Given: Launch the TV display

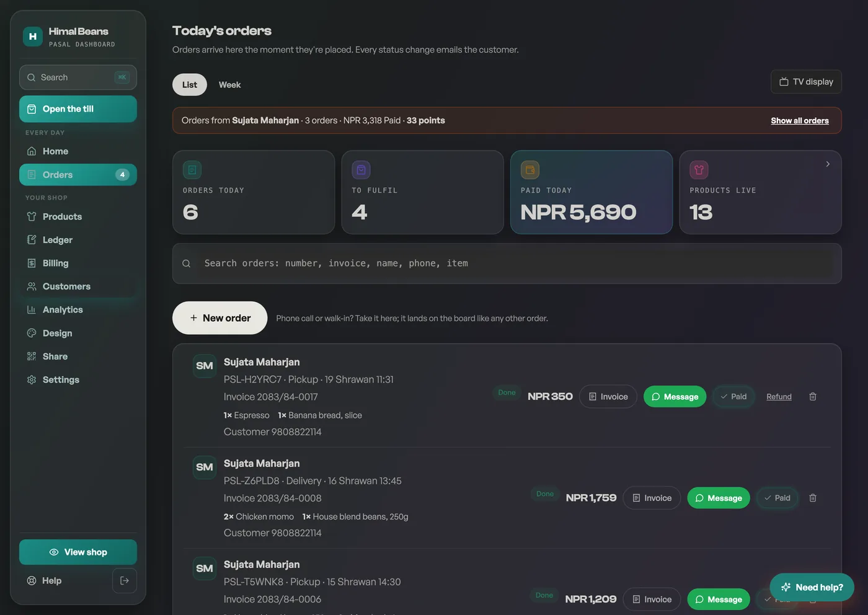Looking at the screenshot, I should [x=806, y=82].
